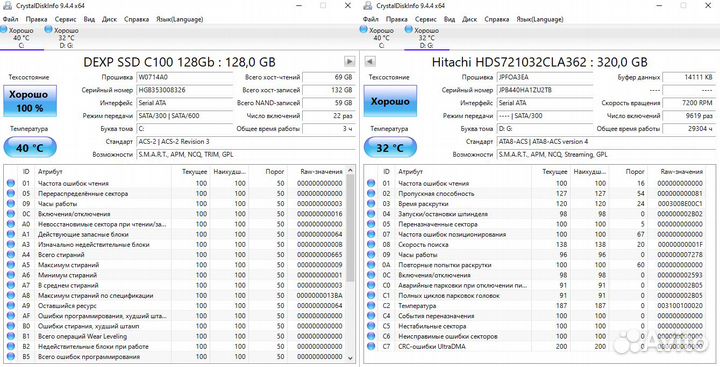Click the left window scrollbar up arrow

click(x=350, y=171)
